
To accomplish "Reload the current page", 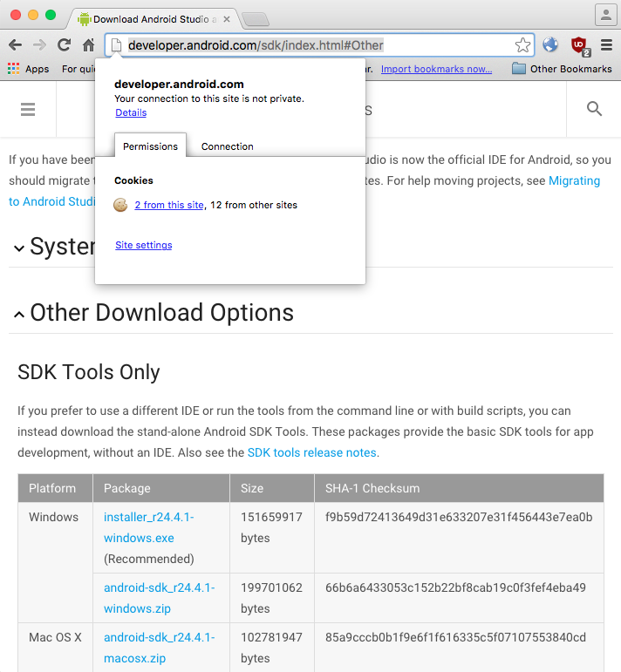I will [65, 45].
